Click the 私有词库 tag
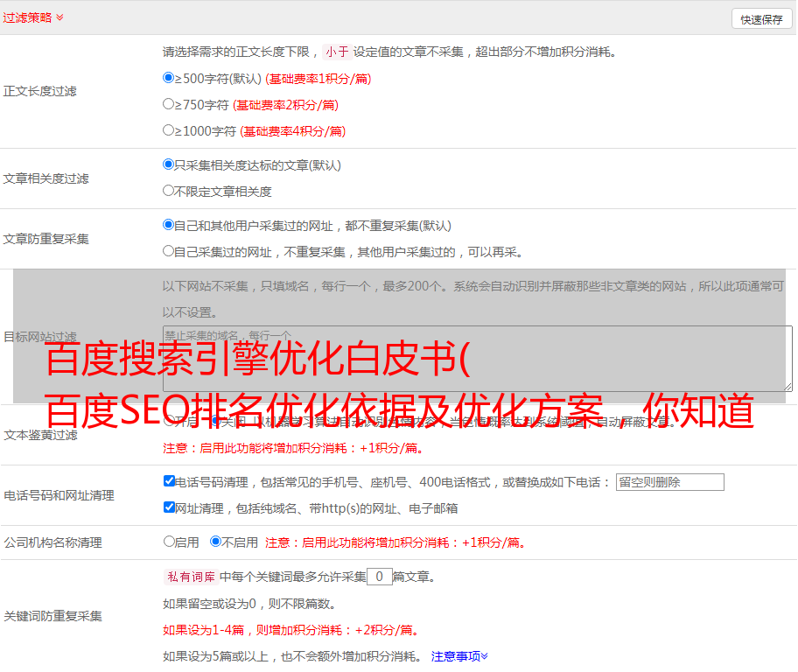This screenshot has height=672, width=798. (190, 577)
